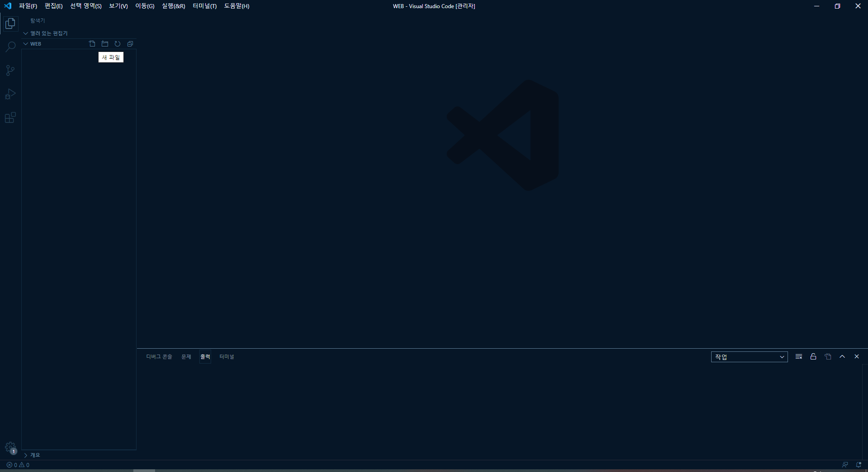
Task: Select the 출력 tab
Action: (205, 357)
